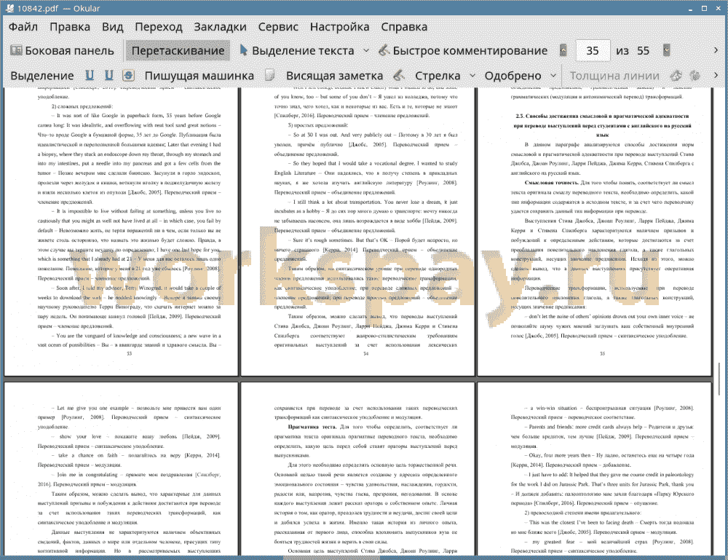The image size is (728, 560).
Task: Select the Стрелка arrow tool
Action: tap(438, 76)
